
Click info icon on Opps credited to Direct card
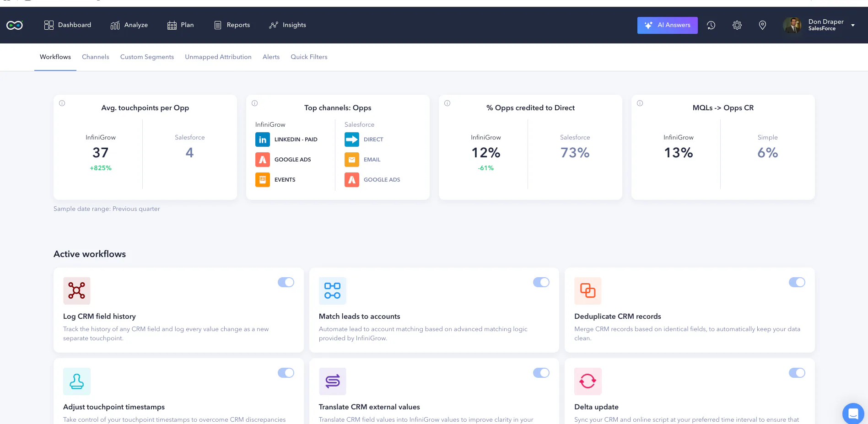coord(447,103)
